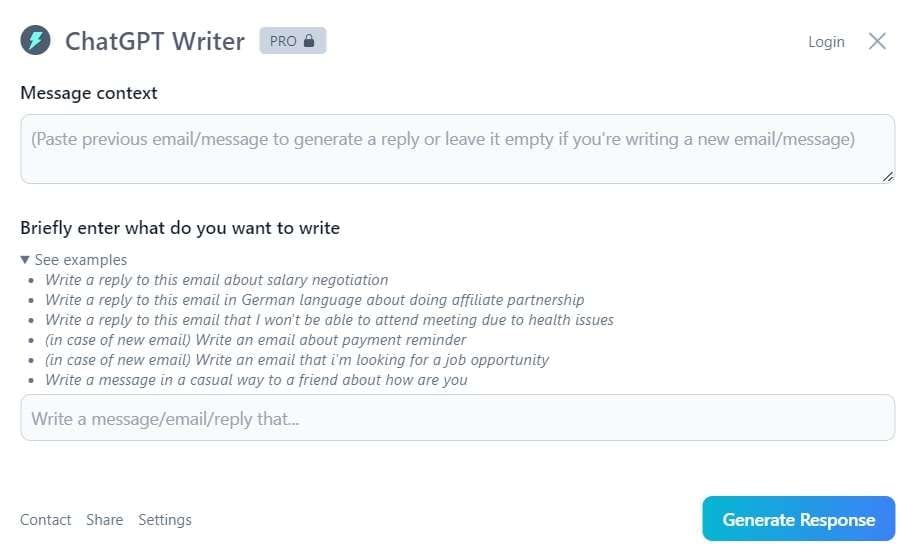This screenshot has width=917, height=559.
Task: Click the 'Write a message/email/reply that...' field
Action: click(x=457, y=418)
